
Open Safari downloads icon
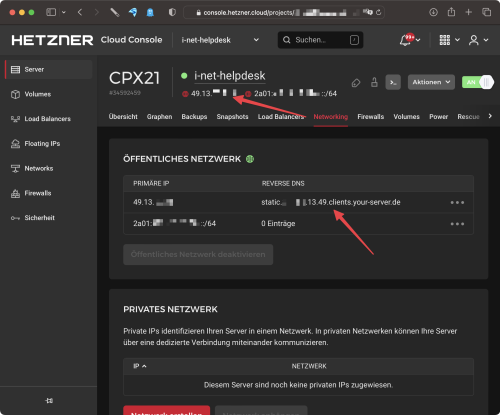433,12
